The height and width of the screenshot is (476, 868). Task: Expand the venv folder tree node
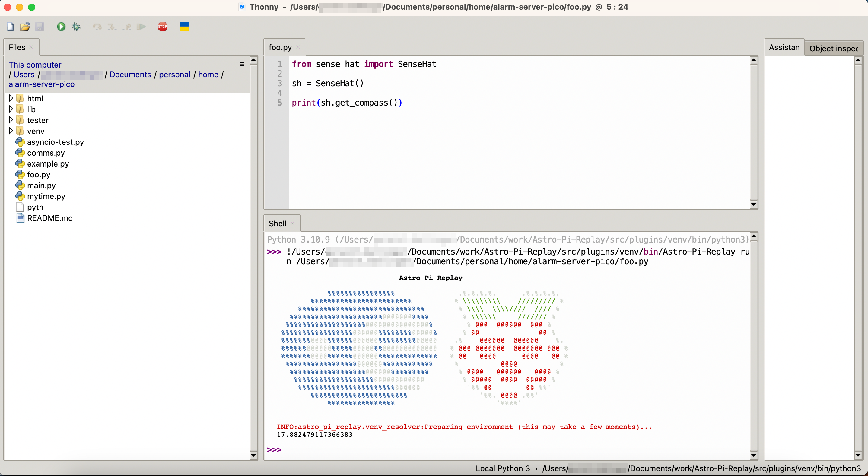(11, 131)
